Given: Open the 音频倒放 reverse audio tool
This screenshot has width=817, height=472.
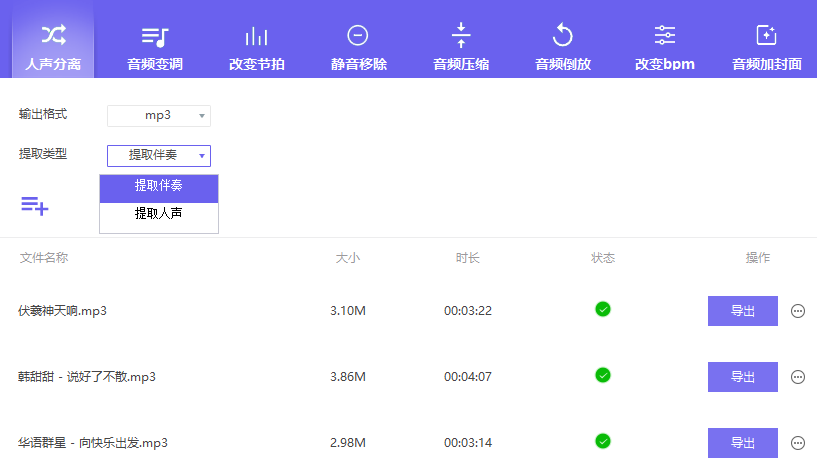Looking at the screenshot, I should 563,48.
